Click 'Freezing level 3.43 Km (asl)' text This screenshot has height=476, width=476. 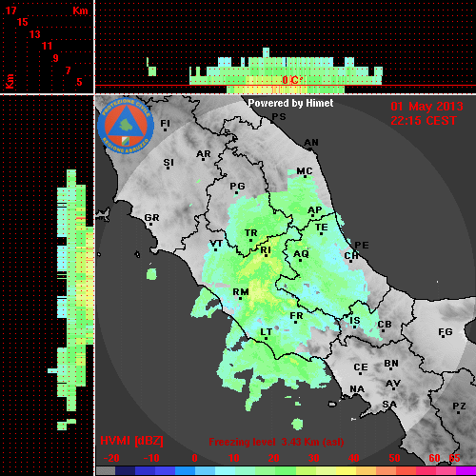[276, 442]
